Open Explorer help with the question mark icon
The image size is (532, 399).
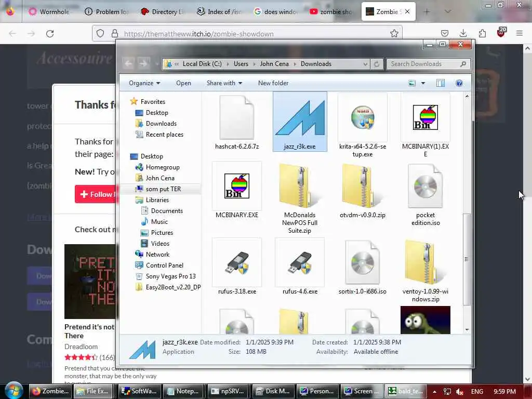(459, 83)
